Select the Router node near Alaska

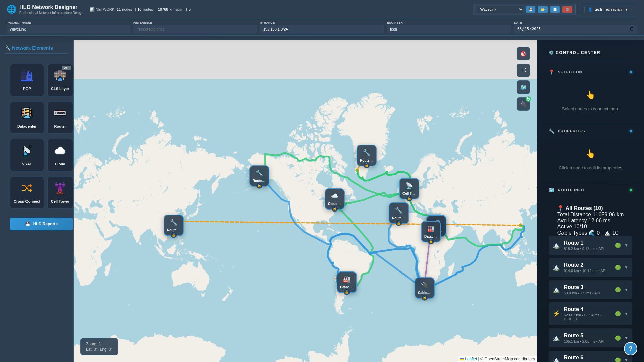pyautogui.click(x=259, y=176)
